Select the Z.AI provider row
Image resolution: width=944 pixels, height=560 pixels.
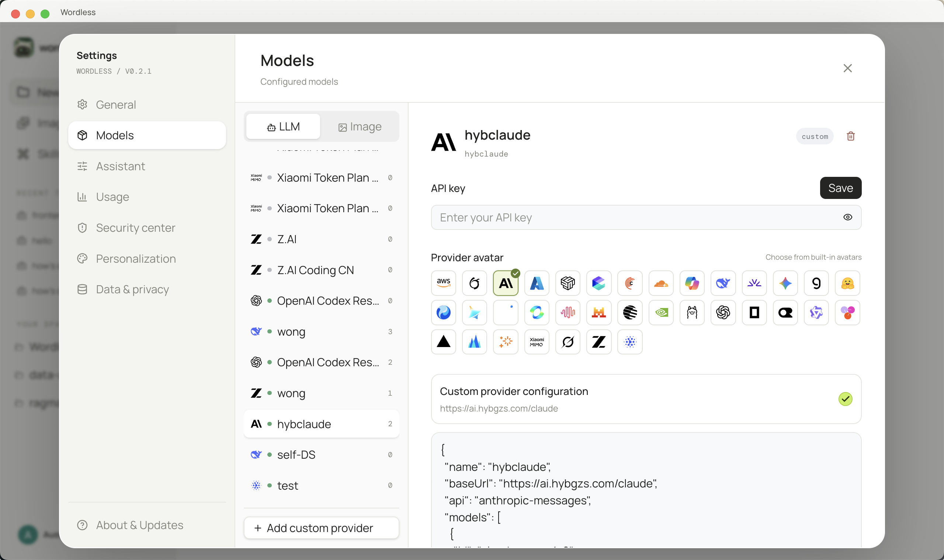point(321,239)
